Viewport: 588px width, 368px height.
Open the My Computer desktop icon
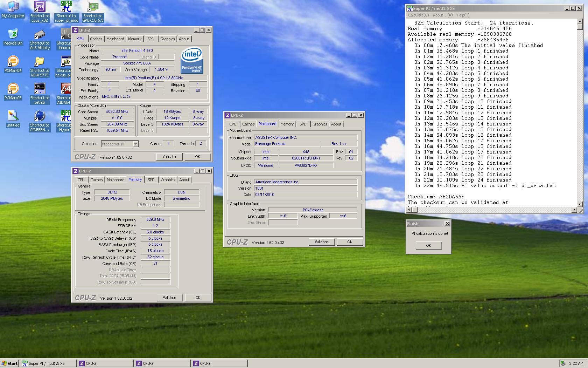(13, 9)
